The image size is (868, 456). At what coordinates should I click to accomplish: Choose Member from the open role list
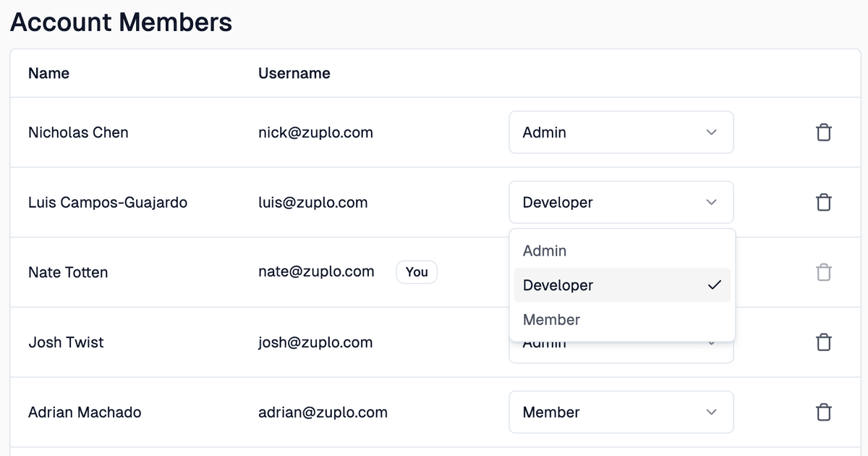point(551,319)
